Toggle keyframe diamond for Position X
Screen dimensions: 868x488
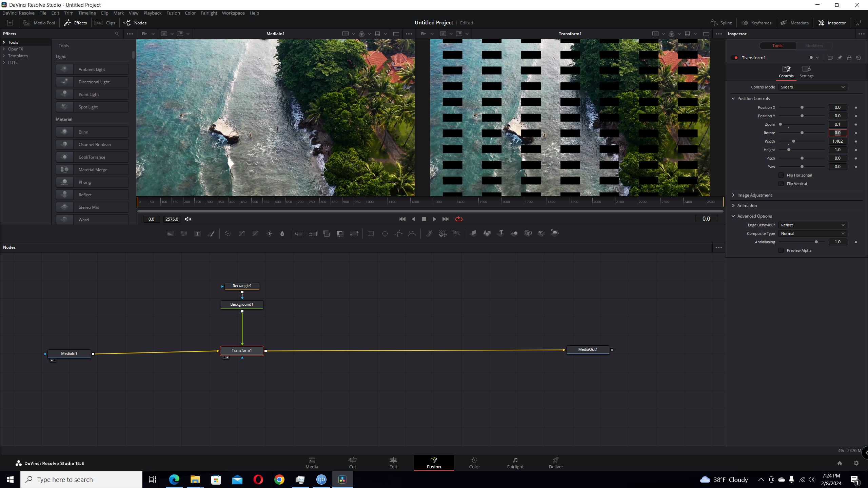[856, 107]
